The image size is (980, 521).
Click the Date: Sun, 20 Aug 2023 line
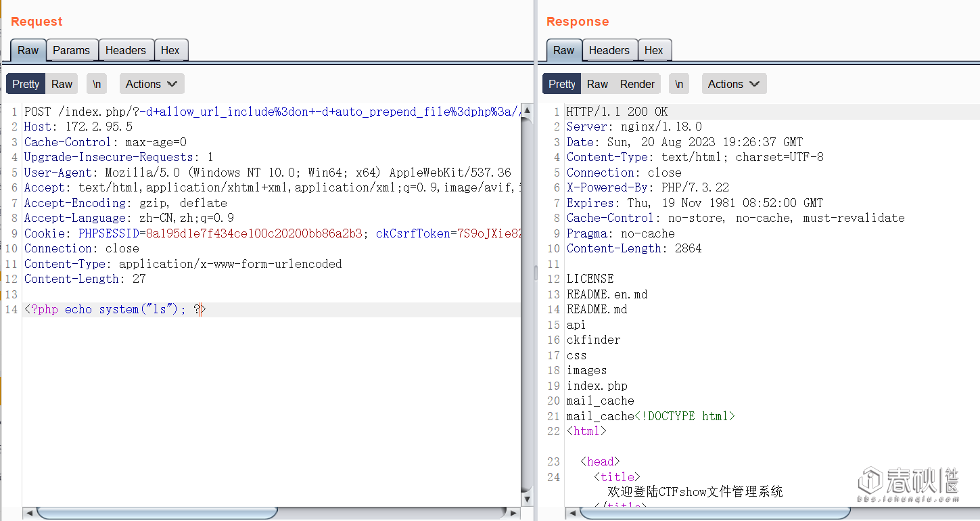pyautogui.click(x=685, y=142)
